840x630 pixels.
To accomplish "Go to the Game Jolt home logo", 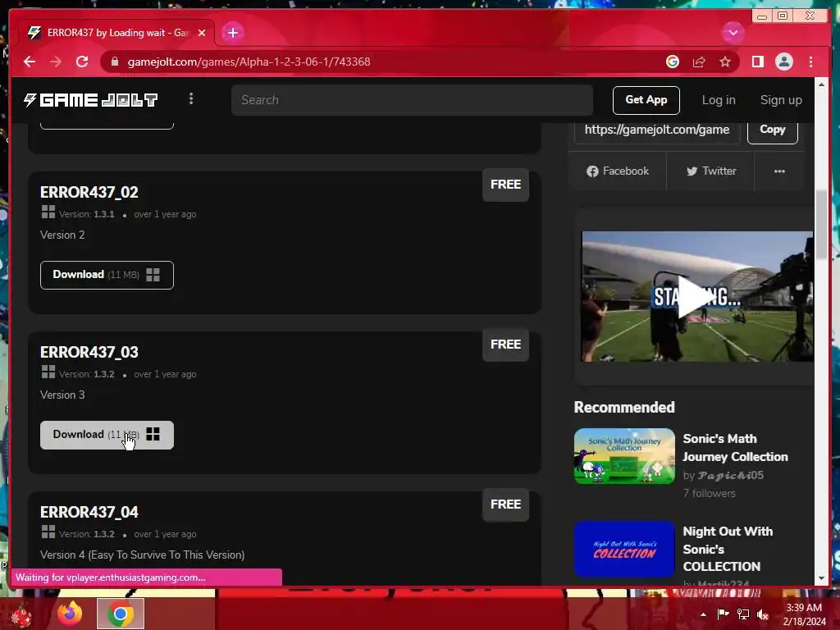I will 90,99.
